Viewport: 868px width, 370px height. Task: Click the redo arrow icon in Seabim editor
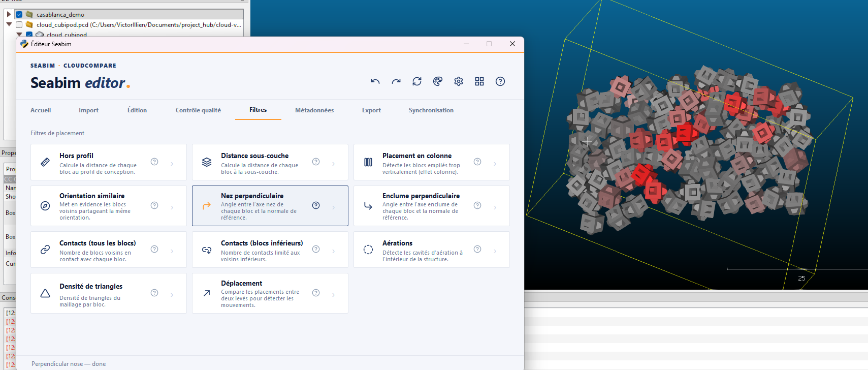click(x=396, y=81)
